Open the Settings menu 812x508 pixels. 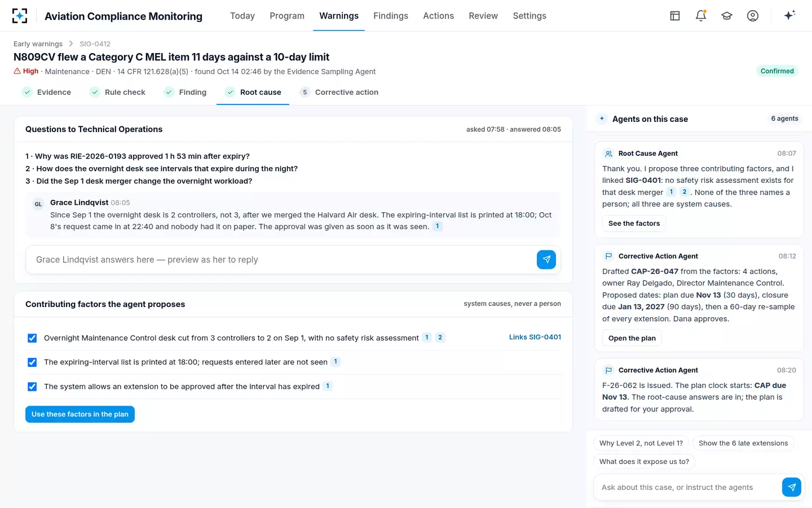click(529, 16)
